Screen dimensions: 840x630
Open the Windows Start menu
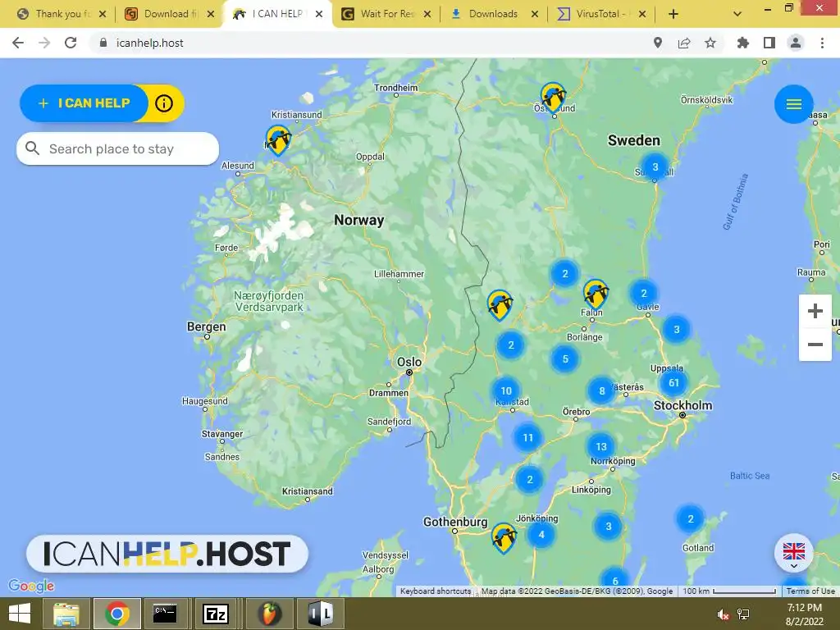point(20,614)
